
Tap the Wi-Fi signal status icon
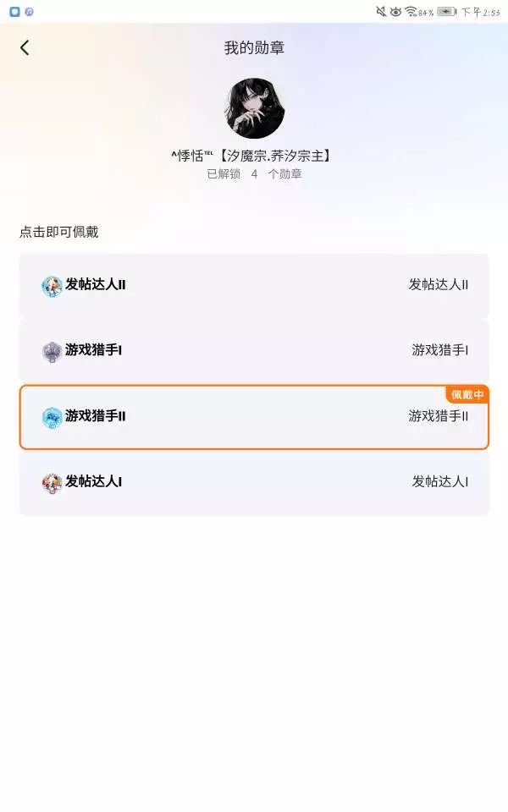411,12
